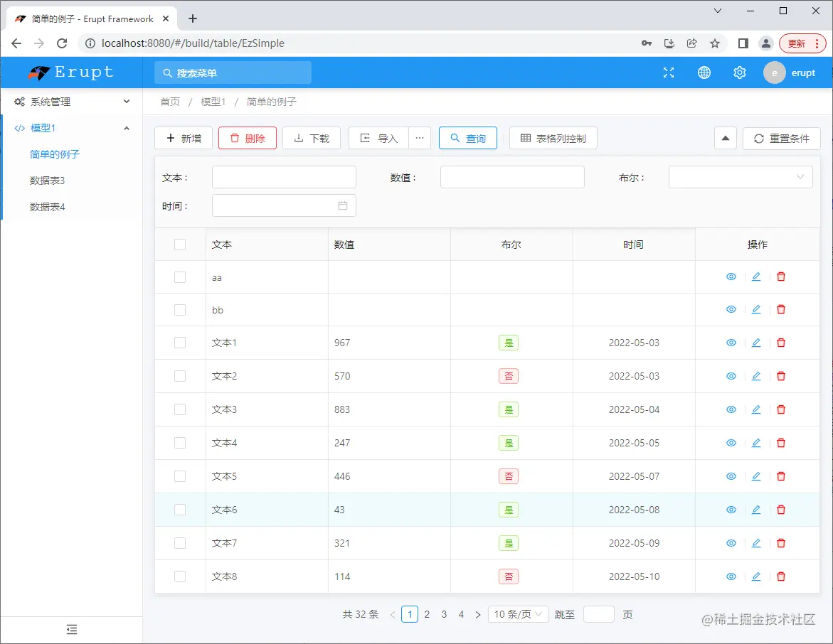Edit the row 文本6
This screenshot has width=833, height=644.
tap(756, 510)
